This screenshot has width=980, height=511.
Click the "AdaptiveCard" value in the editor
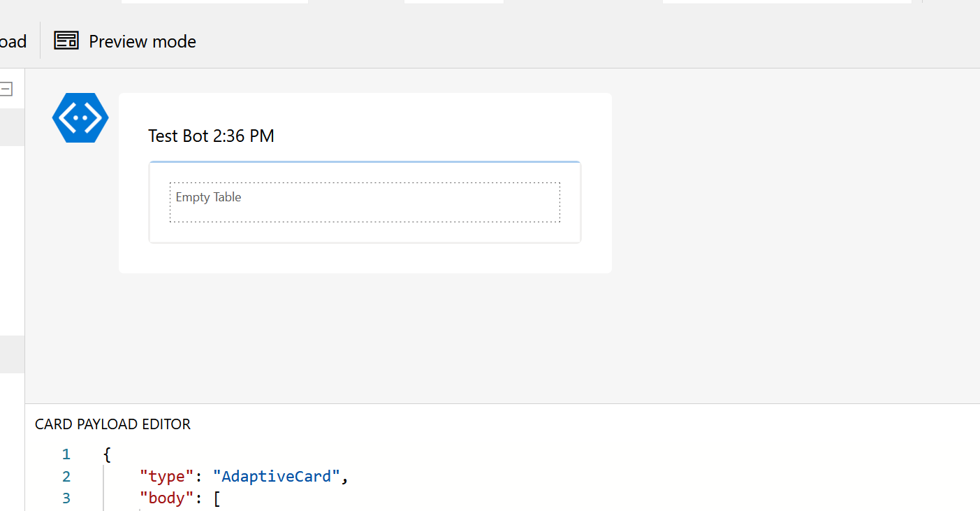click(x=277, y=477)
